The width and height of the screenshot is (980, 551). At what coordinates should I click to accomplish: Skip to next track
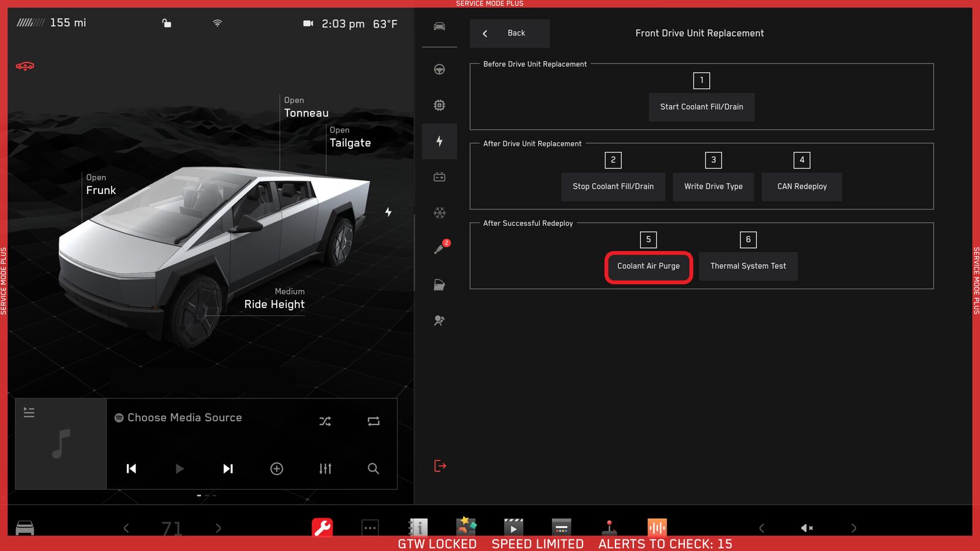click(x=228, y=468)
